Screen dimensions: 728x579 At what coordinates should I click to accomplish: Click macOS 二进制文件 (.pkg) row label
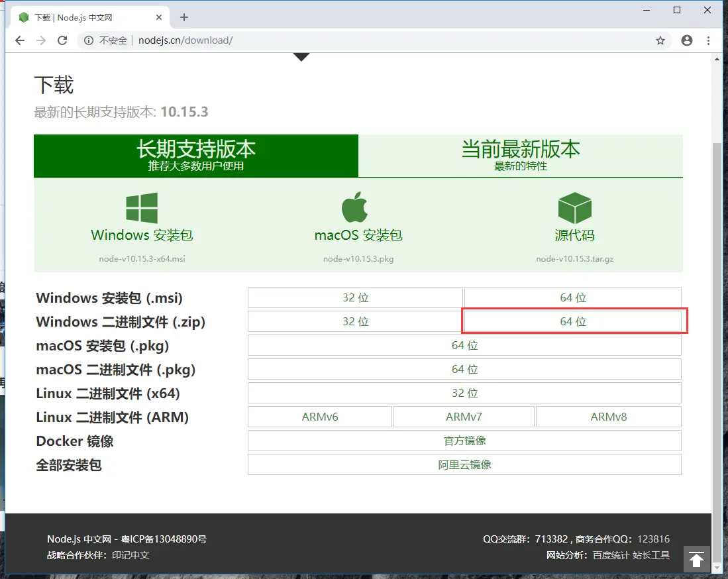point(116,369)
